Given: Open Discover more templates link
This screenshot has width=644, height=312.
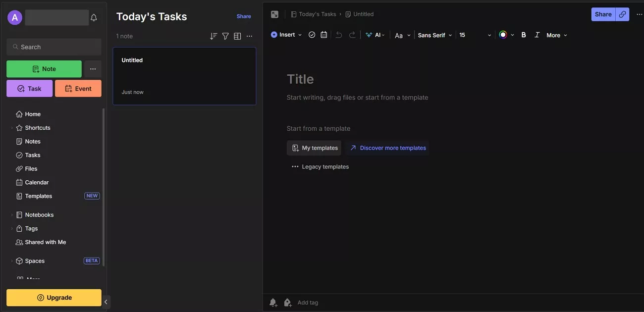Looking at the screenshot, I should pos(388,148).
